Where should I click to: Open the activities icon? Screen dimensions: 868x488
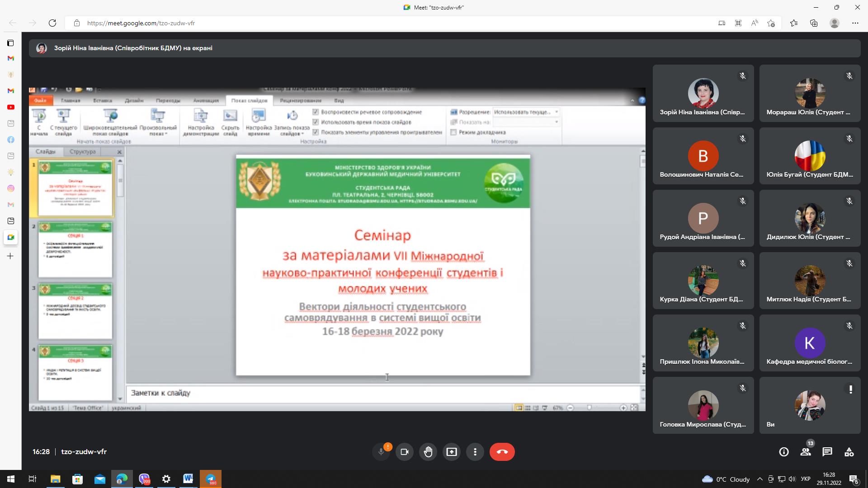click(849, 452)
